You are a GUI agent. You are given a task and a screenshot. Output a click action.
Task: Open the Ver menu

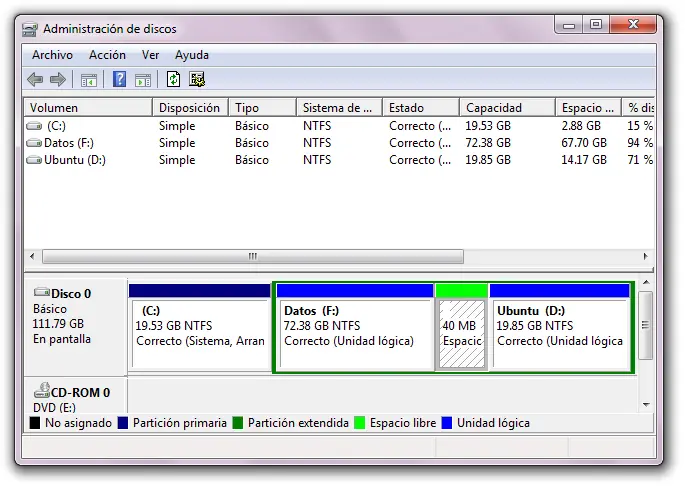(150, 55)
